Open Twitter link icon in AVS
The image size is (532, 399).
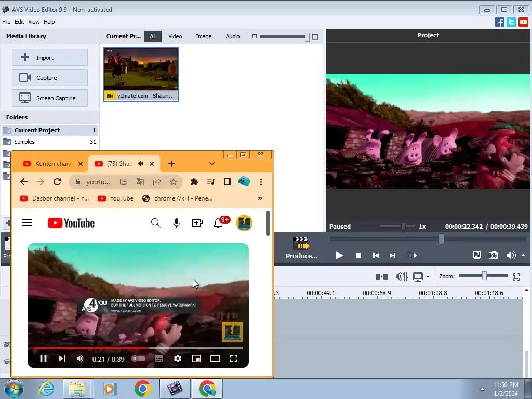(x=511, y=22)
